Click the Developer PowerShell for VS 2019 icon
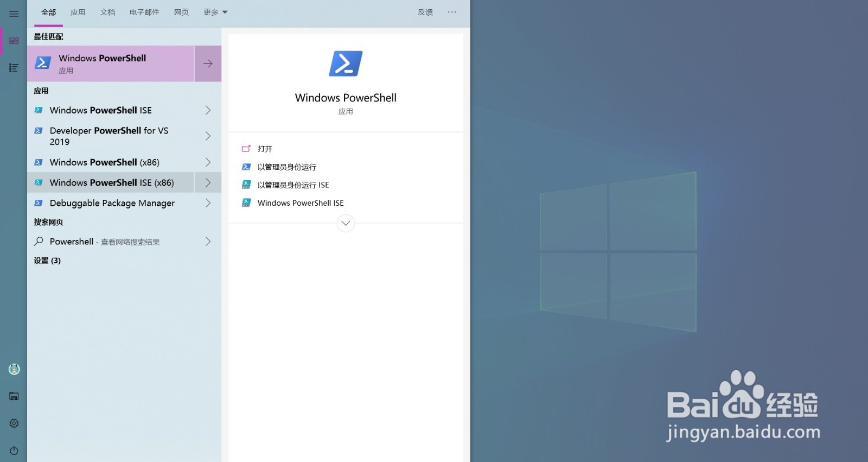Viewport: 868px width, 462px height. pos(39,131)
